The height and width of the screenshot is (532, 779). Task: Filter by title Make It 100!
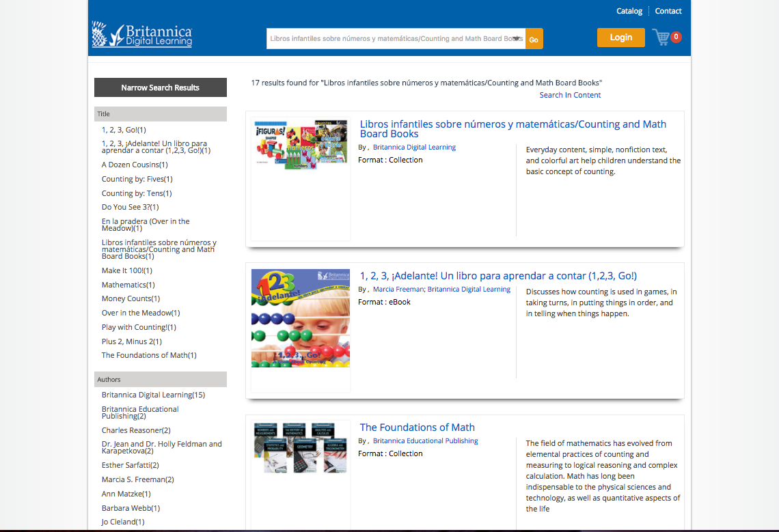point(127,270)
